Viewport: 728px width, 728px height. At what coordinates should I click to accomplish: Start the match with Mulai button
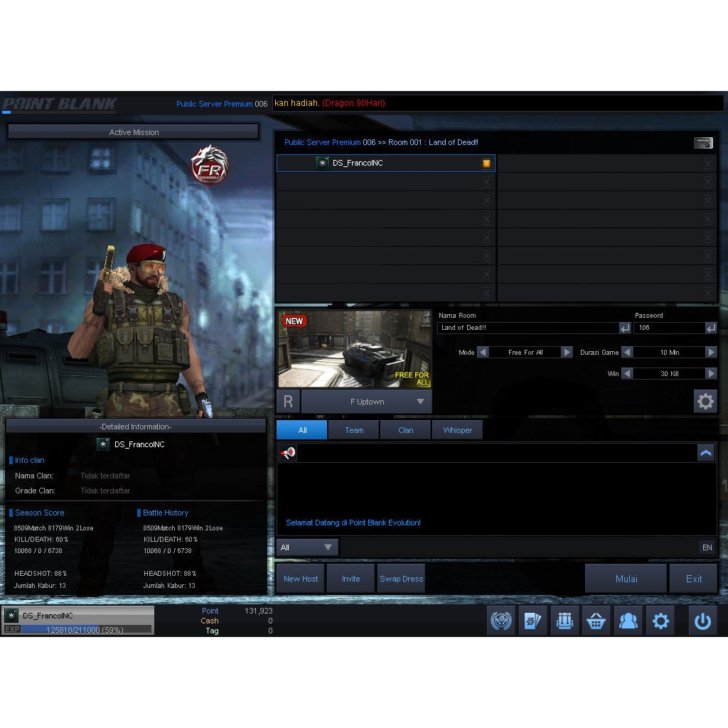click(x=626, y=579)
